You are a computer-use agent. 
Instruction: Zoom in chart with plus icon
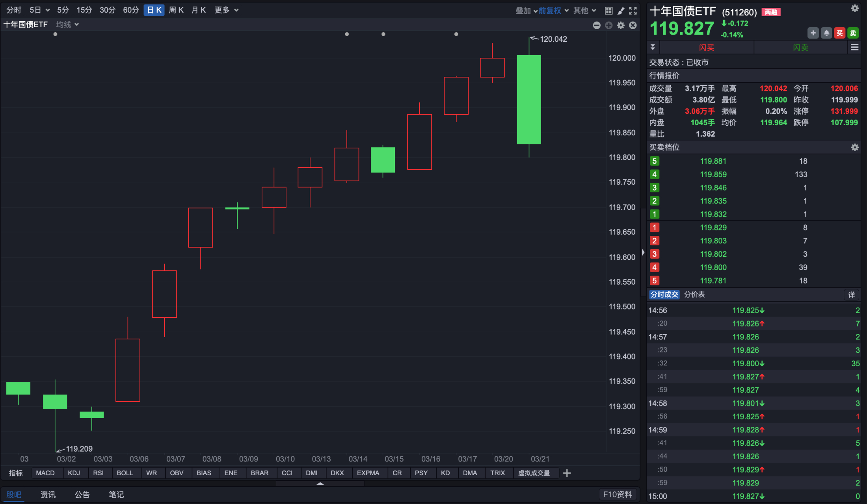[609, 25]
